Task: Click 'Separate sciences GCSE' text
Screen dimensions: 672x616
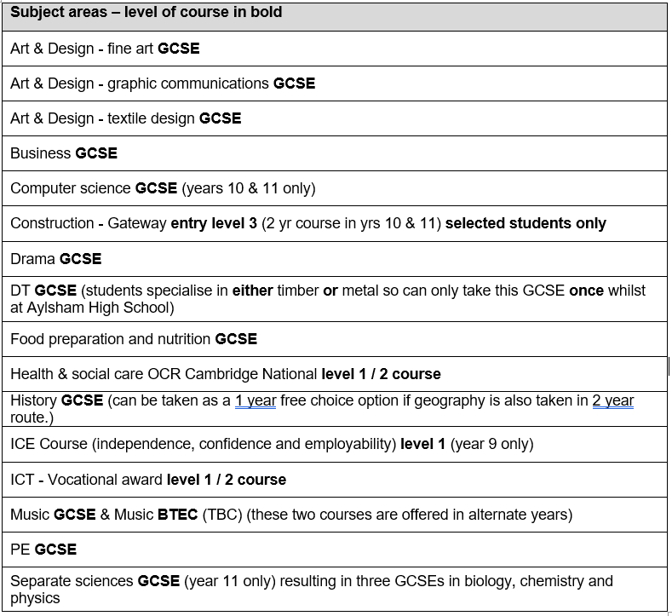Action: [x=95, y=581]
